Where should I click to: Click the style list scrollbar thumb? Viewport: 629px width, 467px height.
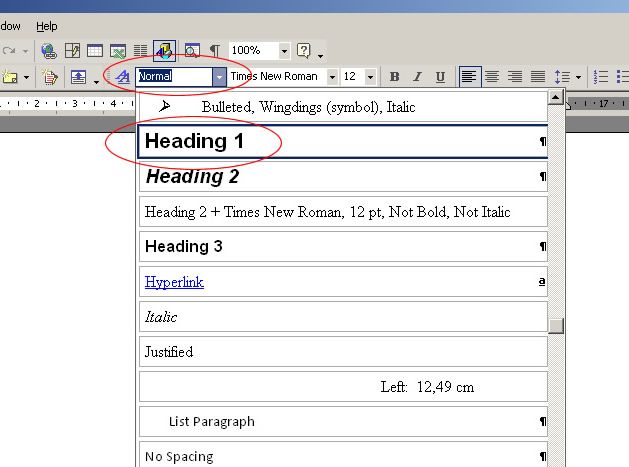coord(556,325)
